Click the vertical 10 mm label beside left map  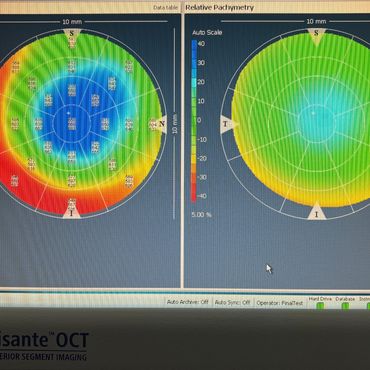click(175, 124)
